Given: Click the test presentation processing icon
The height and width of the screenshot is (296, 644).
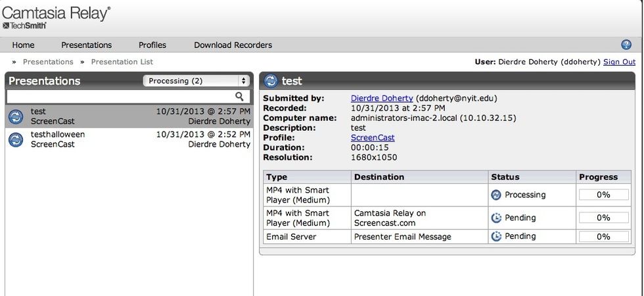Looking at the screenshot, I should 16,117.
